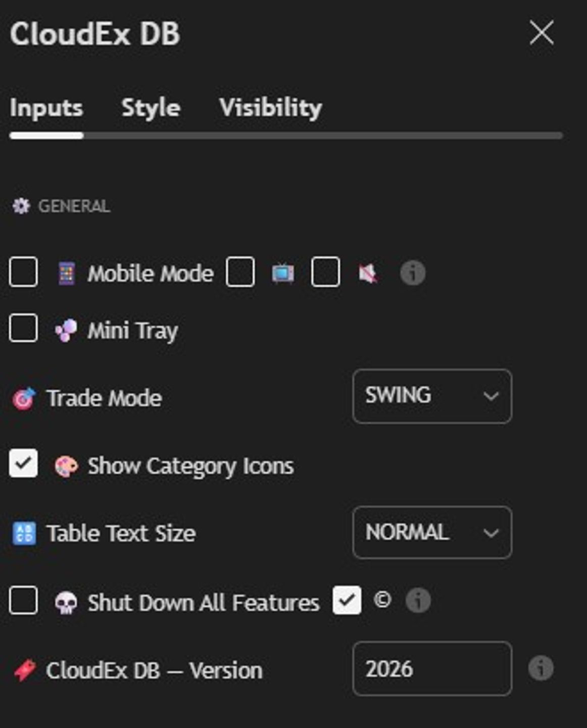Uncheck the copyright symbol checkbox
Screen dimensions: 587x728
(347, 600)
